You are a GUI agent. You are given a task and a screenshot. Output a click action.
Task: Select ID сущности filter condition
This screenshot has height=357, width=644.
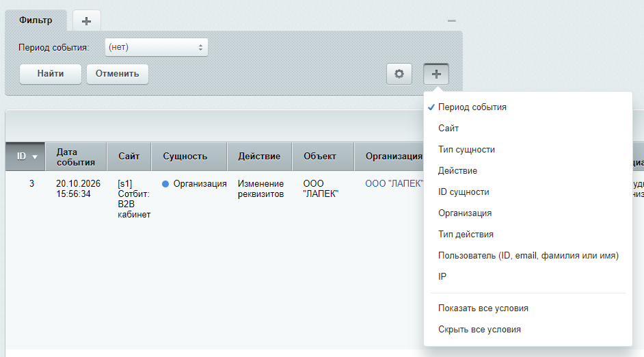tap(528, 192)
